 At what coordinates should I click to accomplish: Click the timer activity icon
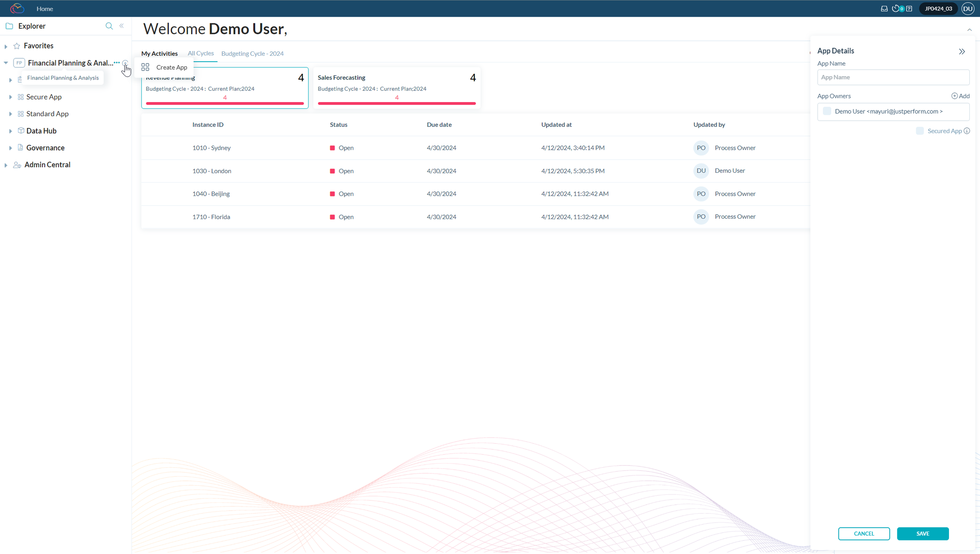pos(896,9)
